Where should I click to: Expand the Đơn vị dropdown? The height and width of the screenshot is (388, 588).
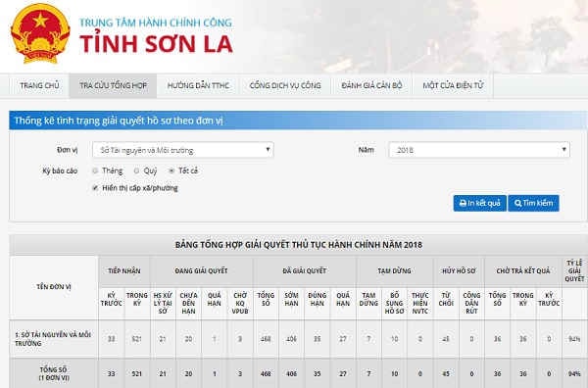pos(183,150)
